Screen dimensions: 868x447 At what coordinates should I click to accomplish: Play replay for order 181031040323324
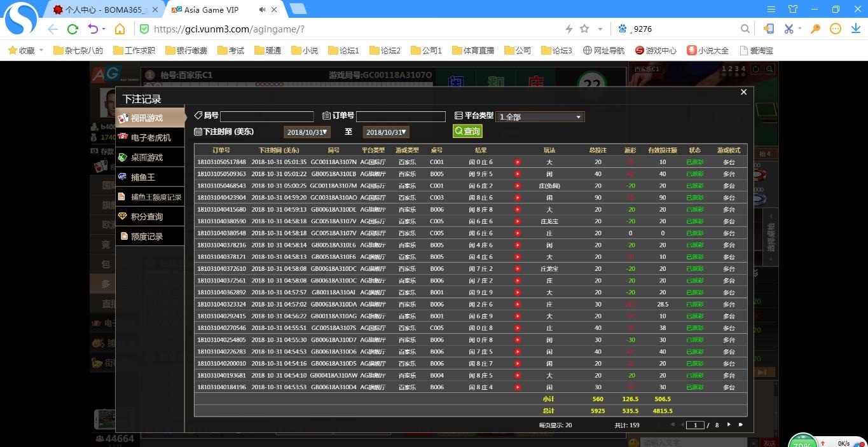pos(517,305)
